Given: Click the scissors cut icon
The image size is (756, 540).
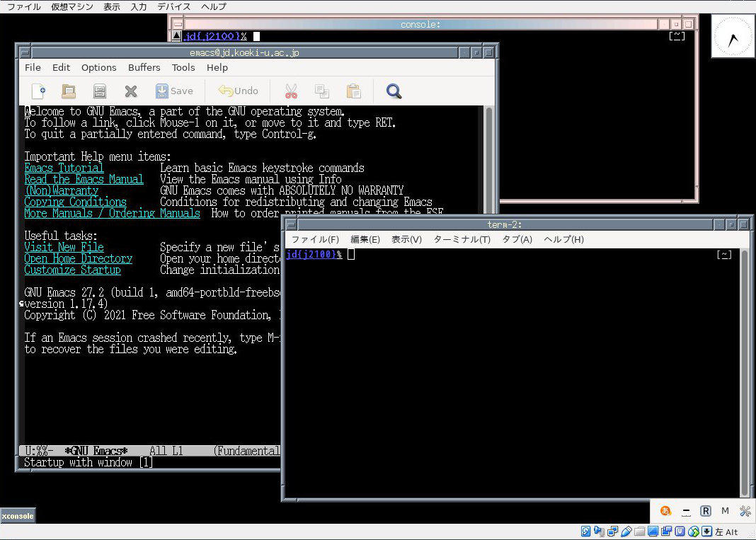Looking at the screenshot, I should click(291, 91).
